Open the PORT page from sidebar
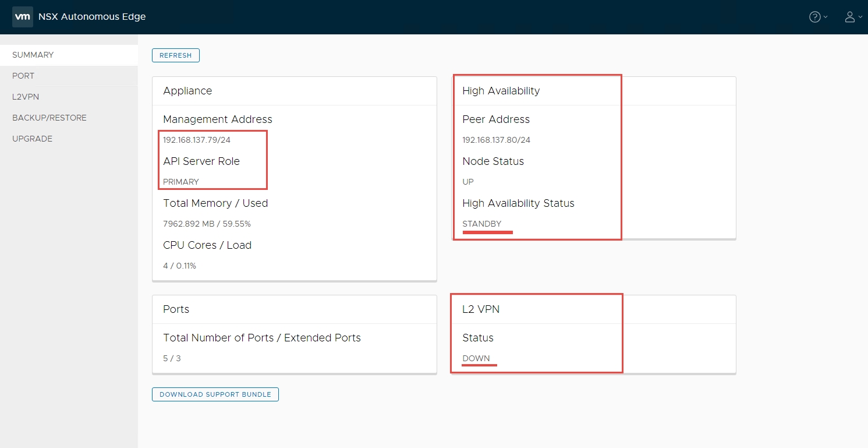Image resolution: width=868 pixels, height=448 pixels. (x=23, y=76)
